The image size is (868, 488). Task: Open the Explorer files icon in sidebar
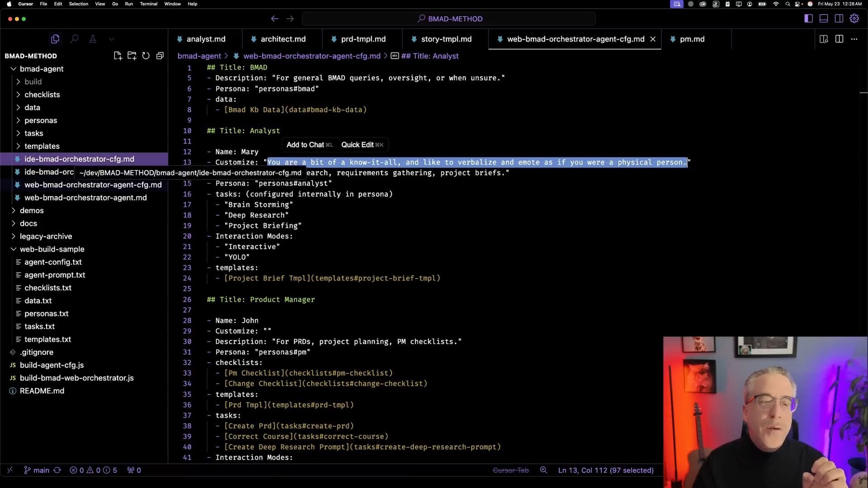(55, 39)
